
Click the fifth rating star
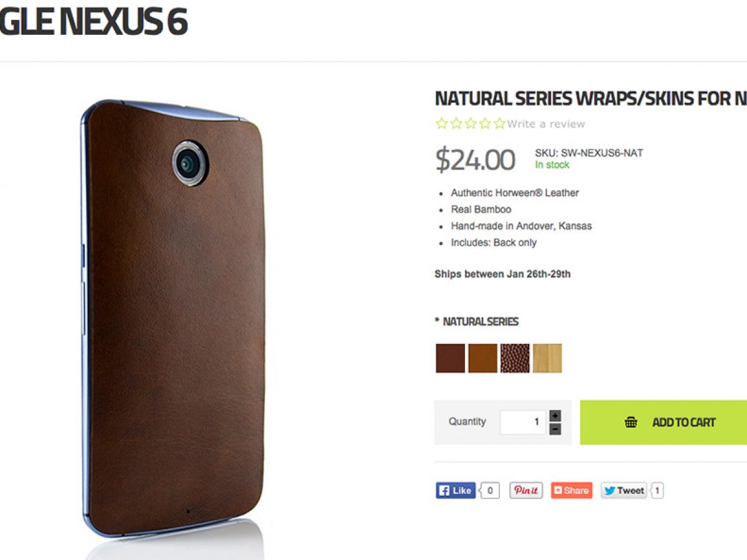coord(499,124)
